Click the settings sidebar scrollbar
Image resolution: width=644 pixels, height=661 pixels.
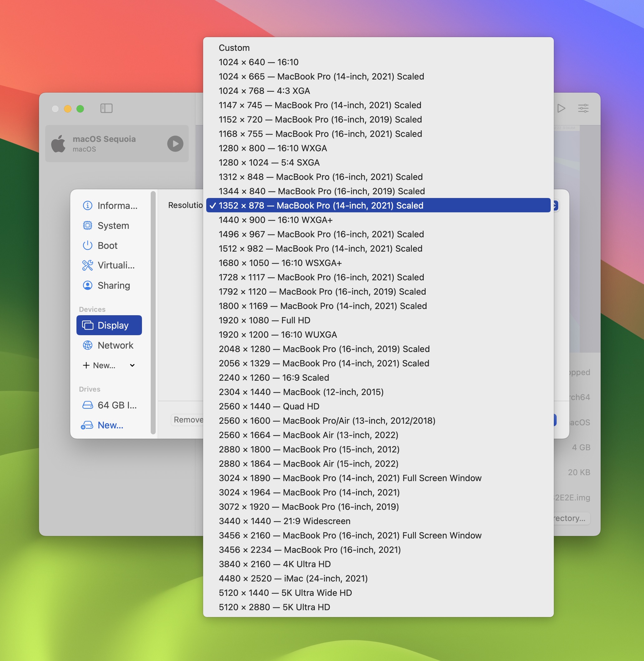(x=153, y=313)
